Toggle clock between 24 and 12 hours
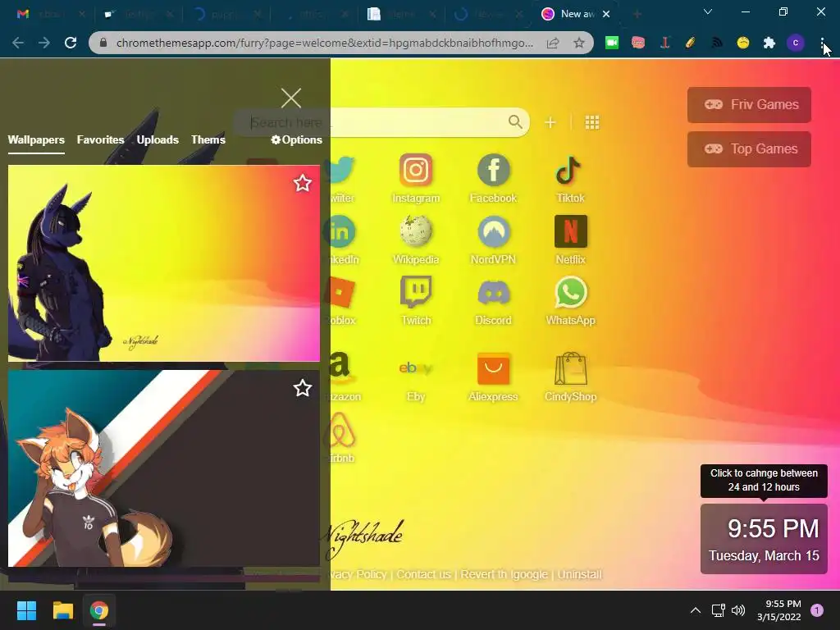 pyautogui.click(x=764, y=538)
